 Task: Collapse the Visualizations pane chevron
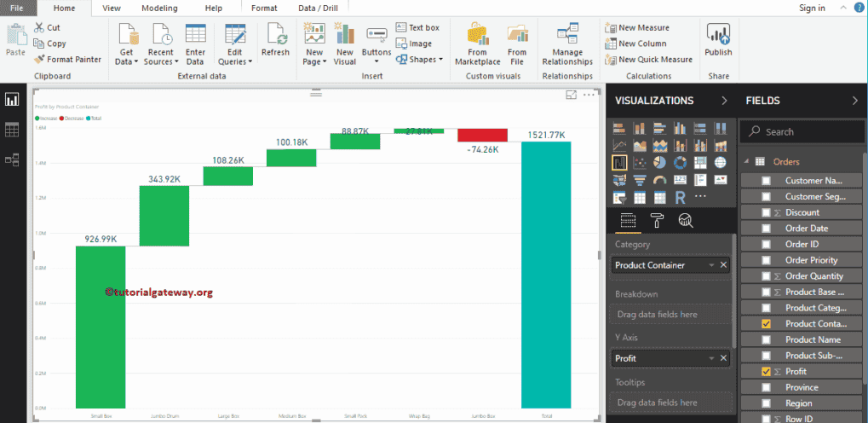pyautogui.click(x=724, y=101)
